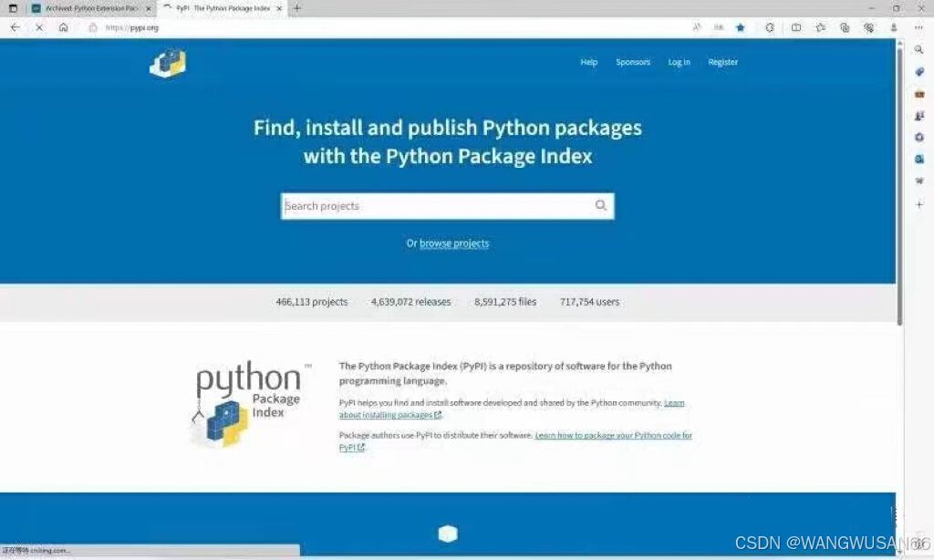The width and height of the screenshot is (934, 560).
Task: Open the Register page
Action: coord(722,62)
